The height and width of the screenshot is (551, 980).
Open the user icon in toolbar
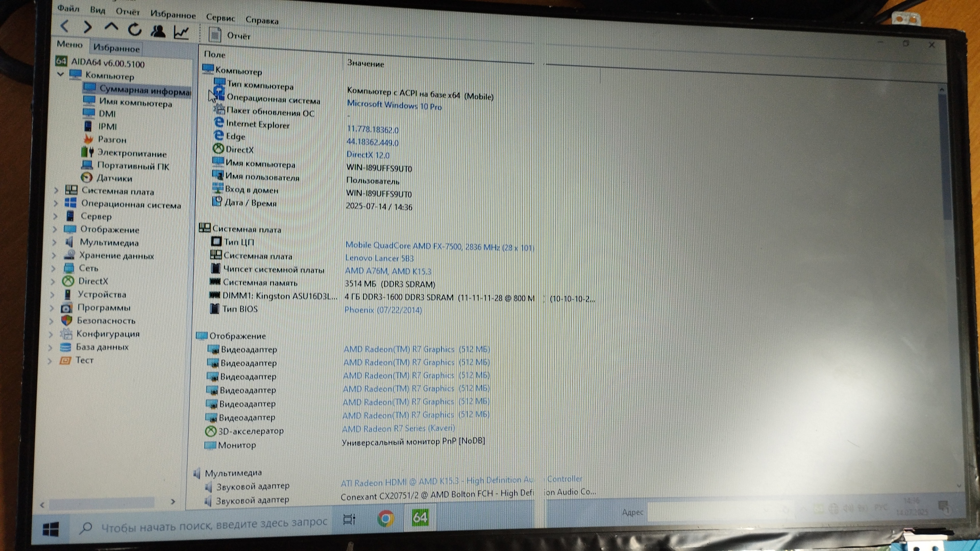[158, 31]
